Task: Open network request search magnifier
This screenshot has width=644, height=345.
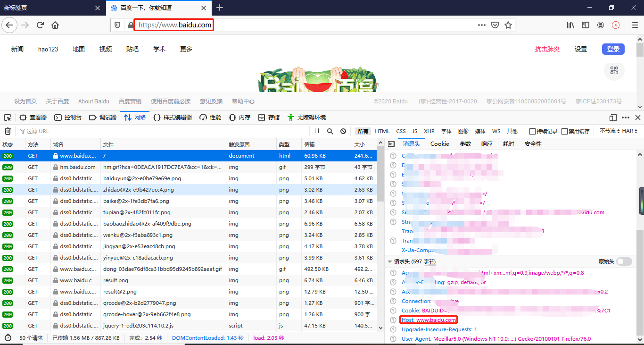Action: point(330,131)
